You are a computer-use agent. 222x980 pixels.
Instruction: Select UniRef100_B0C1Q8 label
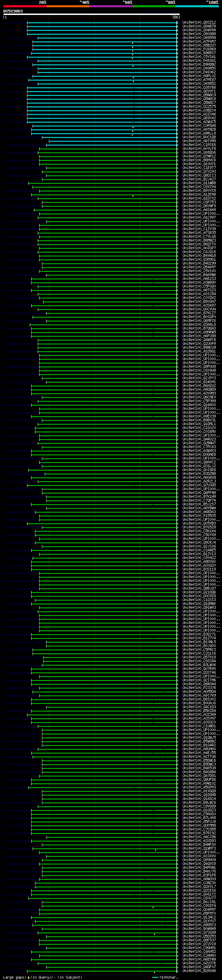coord(199,137)
